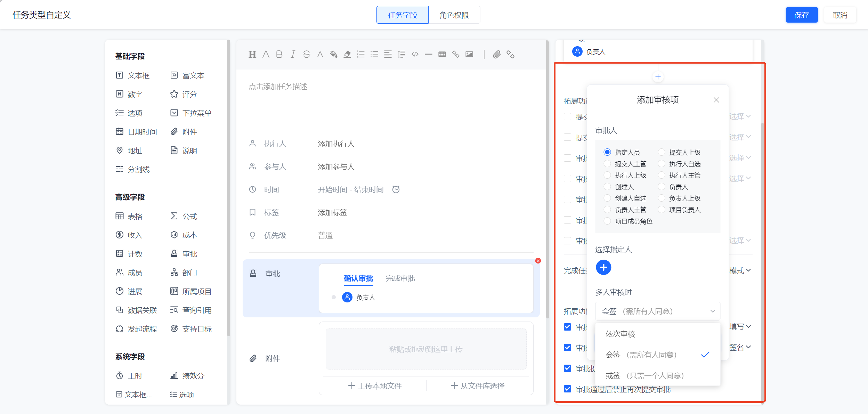Click 添加执行人 field
The height and width of the screenshot is (414, 868).
pyautogui.click(x=336, y=144)
